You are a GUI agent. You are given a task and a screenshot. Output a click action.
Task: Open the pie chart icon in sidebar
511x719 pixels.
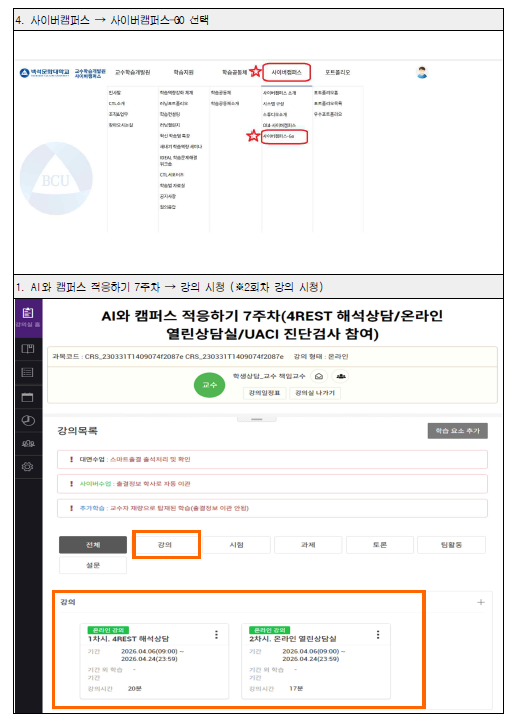coord(28,420)
